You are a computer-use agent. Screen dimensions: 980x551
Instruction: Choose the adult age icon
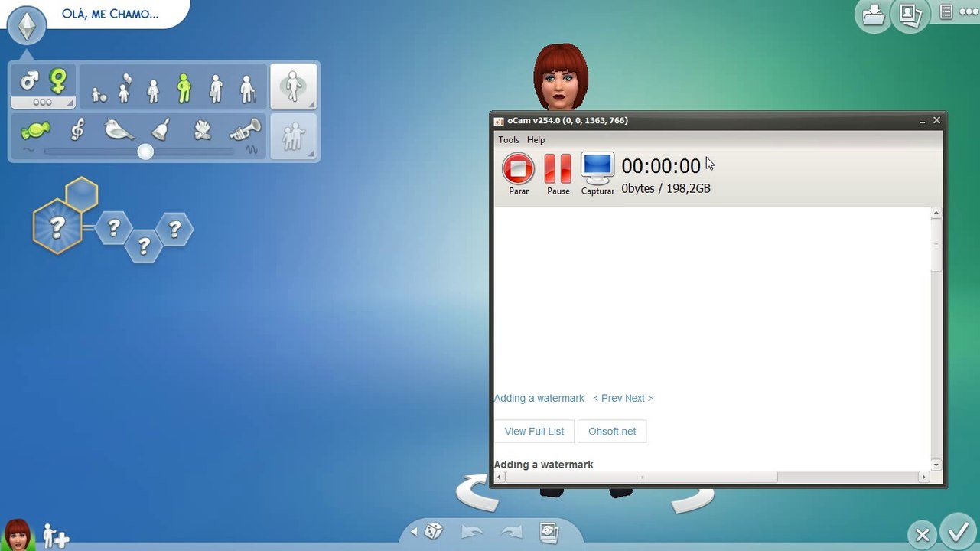pos(216,89)
